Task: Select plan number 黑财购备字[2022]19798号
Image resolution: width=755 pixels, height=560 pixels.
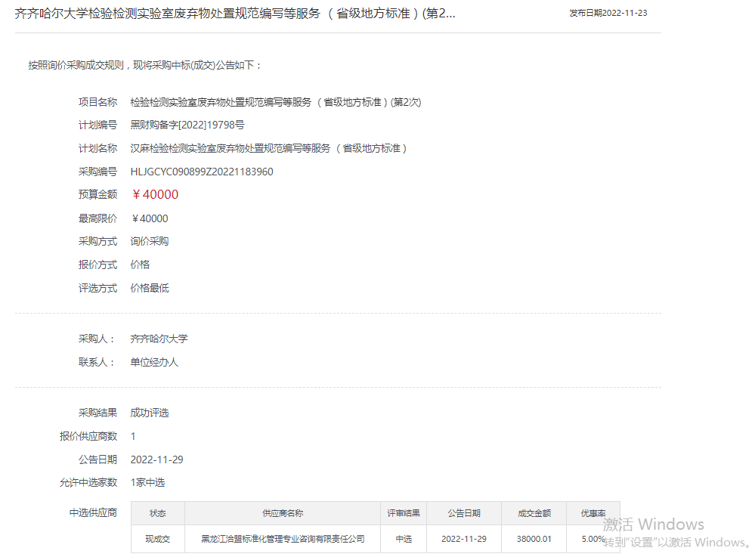Action: pyautogui.click(x=187, y=125)
